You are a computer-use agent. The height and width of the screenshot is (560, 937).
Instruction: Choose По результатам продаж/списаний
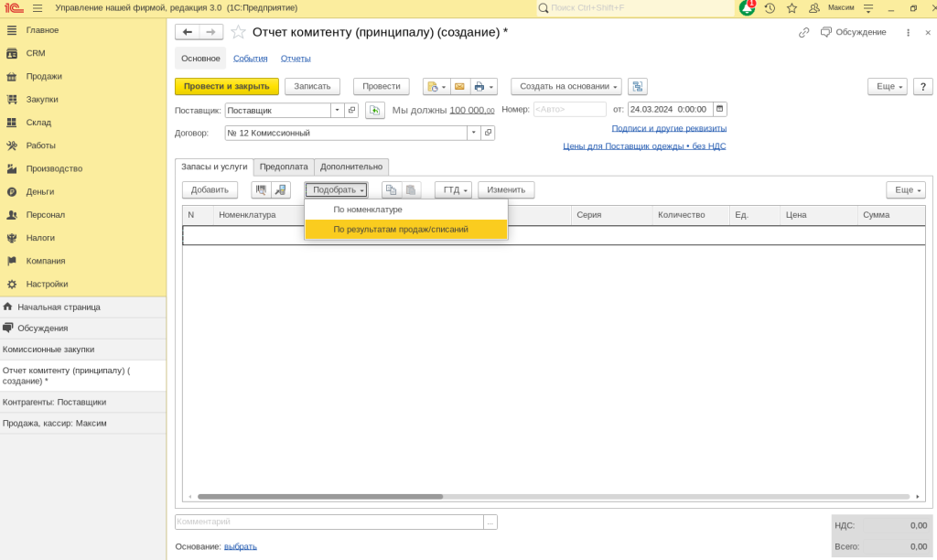(405, 230)
